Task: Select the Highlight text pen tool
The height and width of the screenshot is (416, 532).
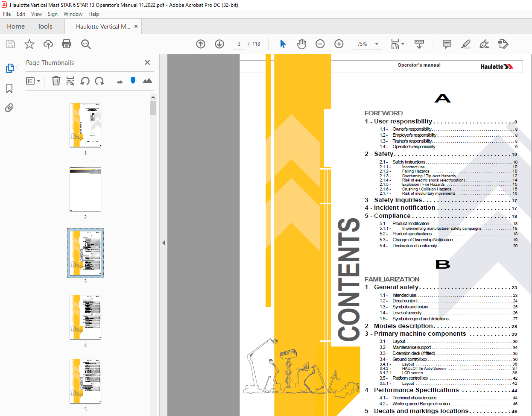Action: pyautogui.click(x=466, y=44)
